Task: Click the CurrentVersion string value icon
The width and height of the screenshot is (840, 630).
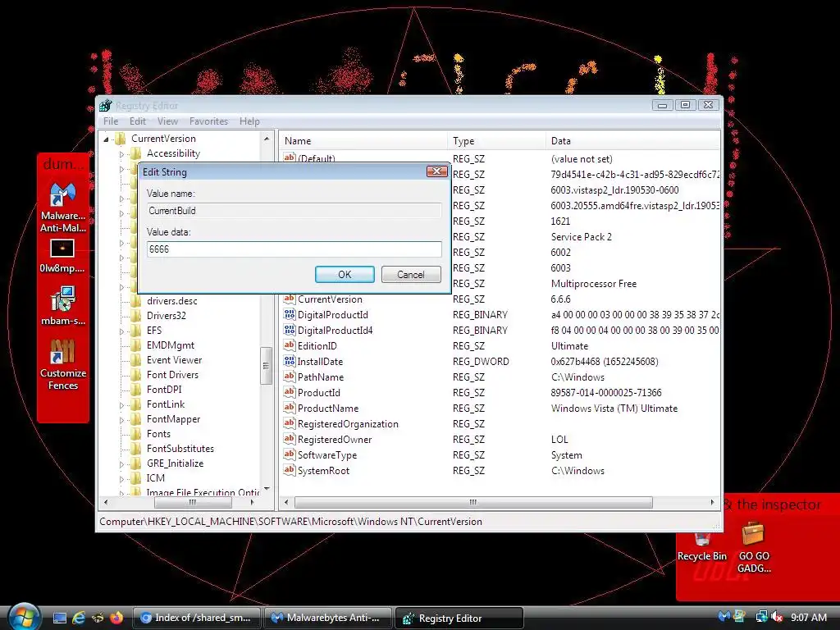Action: [x=290, y=299]
